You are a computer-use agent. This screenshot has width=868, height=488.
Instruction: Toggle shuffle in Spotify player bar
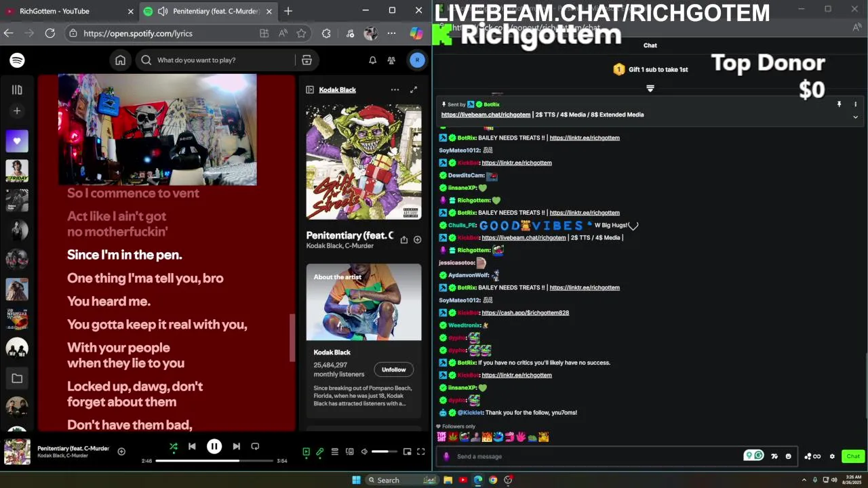pyautogui.click(x=174, y=446)
